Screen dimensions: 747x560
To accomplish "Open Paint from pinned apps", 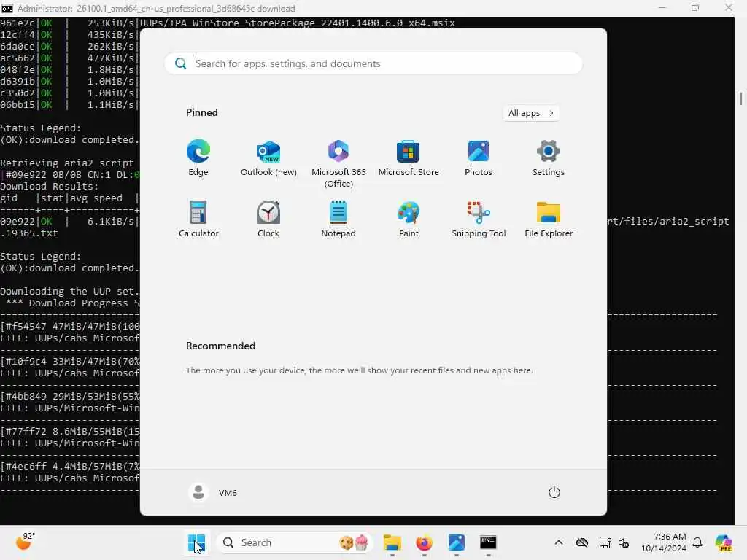I will tap(409, 220).
